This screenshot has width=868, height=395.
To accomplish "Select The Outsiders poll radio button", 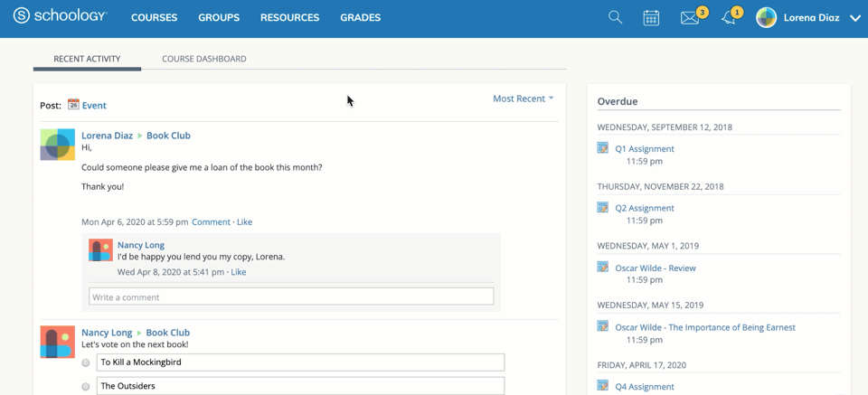I will click(86, 386).
